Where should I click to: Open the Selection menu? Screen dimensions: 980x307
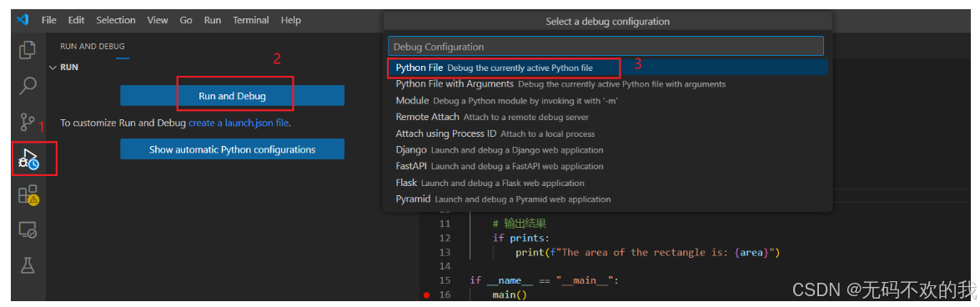[116, 20]
